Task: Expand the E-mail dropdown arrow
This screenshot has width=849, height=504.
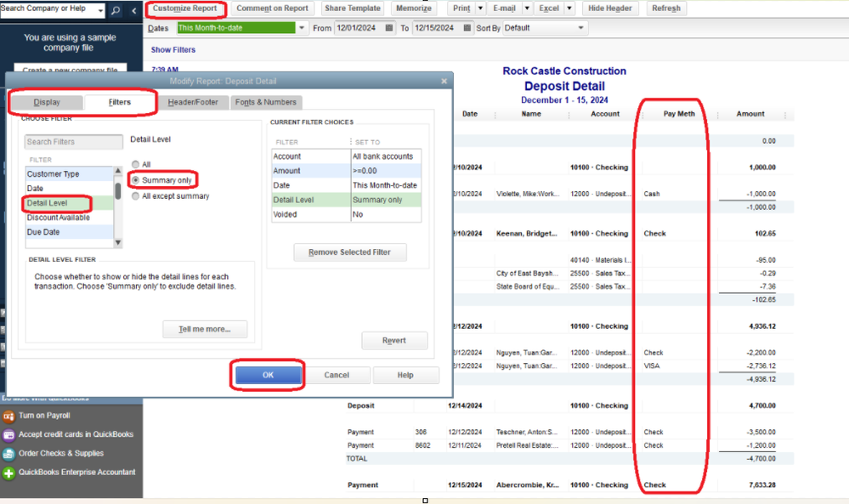Action: (x=526, y=8)
